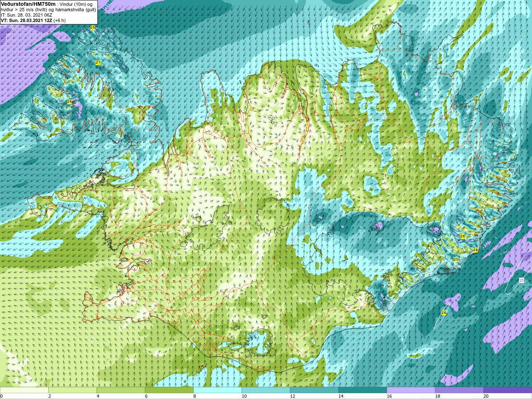Click the legend scale number 10
Screen dimensions: 532x399
click(244, 396)
